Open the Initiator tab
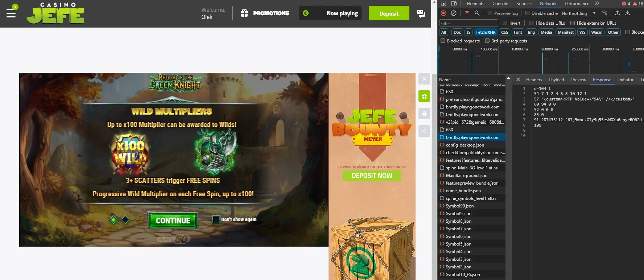644x280 pixels. [x=626, y=80]
